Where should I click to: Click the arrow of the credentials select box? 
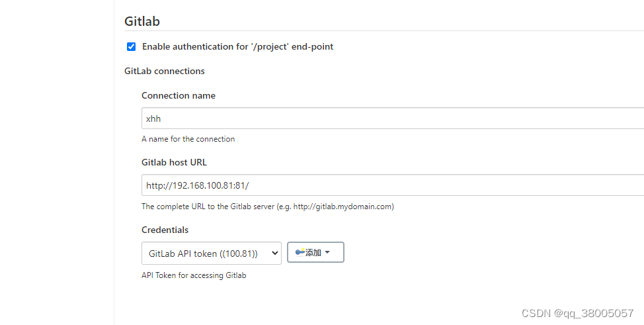[x=273, y=253]
